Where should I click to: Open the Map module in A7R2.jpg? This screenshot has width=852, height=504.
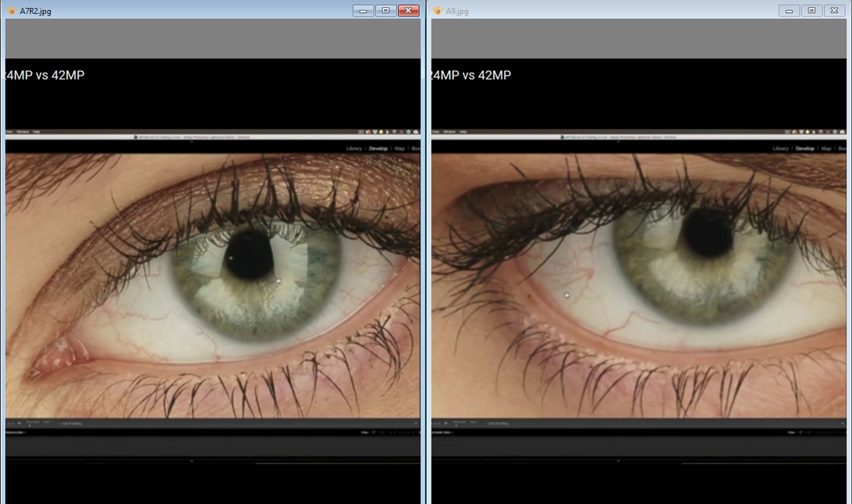(x=399, y=148)
